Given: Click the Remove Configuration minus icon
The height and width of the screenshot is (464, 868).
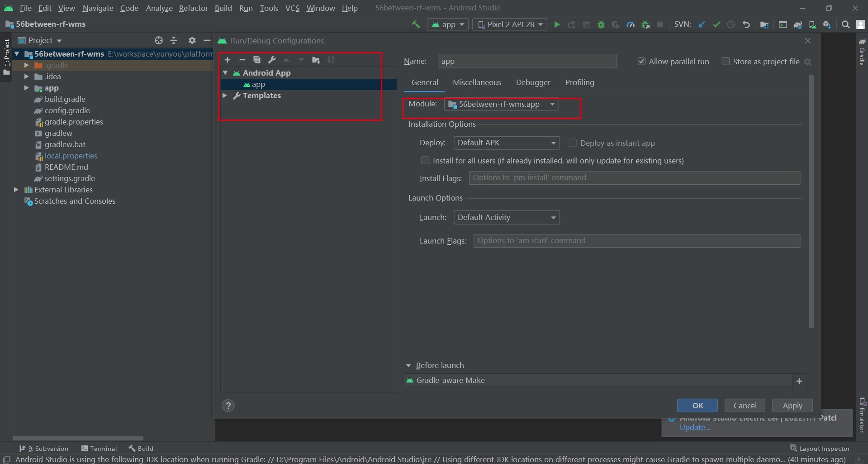Looking at the screenshot, I should (x=242, y=60).
